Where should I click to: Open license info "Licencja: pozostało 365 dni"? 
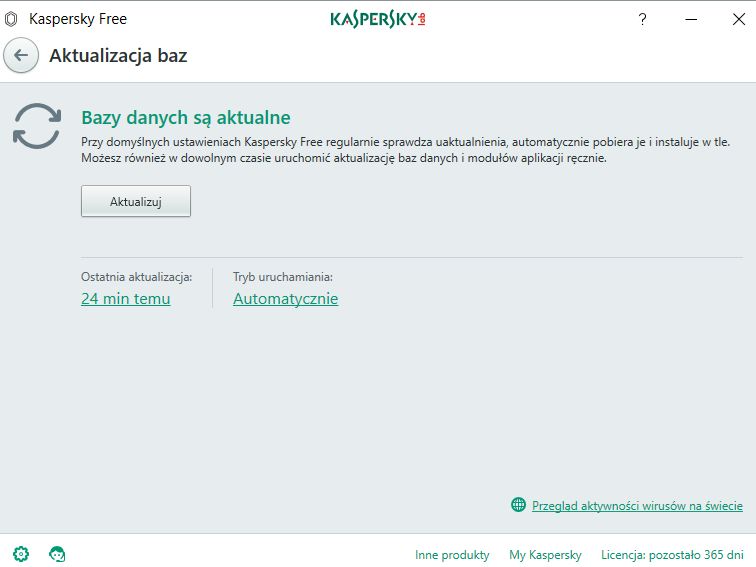coord(672,555)
